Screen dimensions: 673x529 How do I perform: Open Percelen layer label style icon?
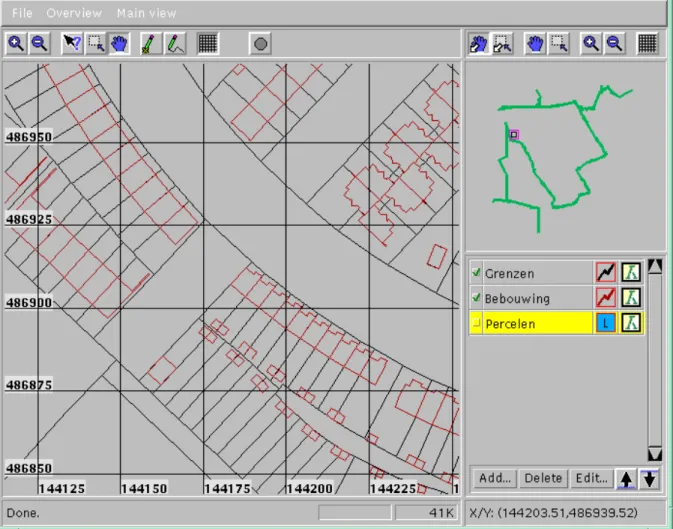(x=631, y=323)
